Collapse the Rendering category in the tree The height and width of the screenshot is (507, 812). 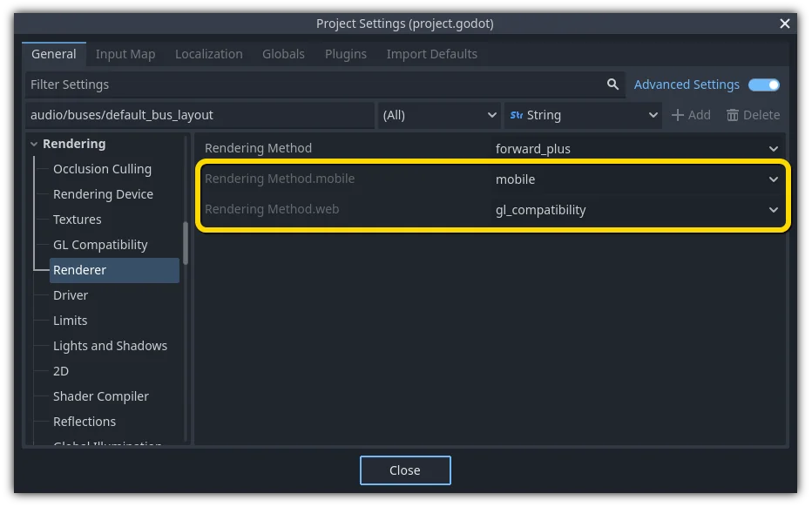click(34, 144)
